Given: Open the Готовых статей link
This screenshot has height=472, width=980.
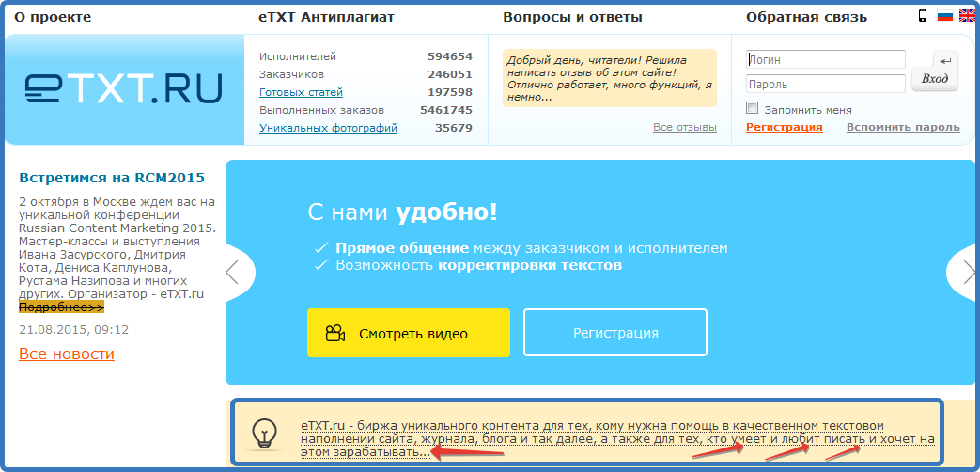Looking at the screenshot, I should click(x=302, y=92).
